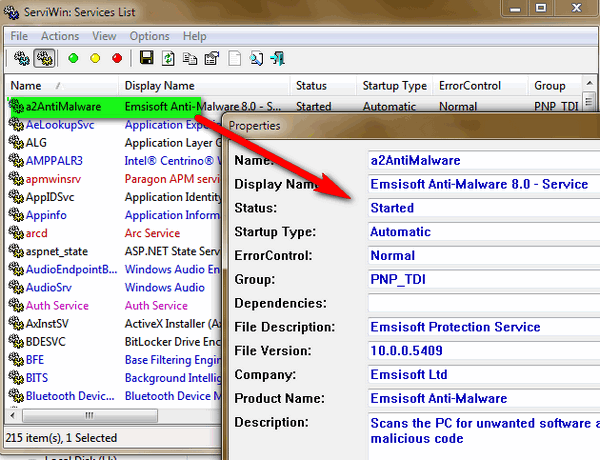
Task: Select the ALG service name
Action: 36,142
